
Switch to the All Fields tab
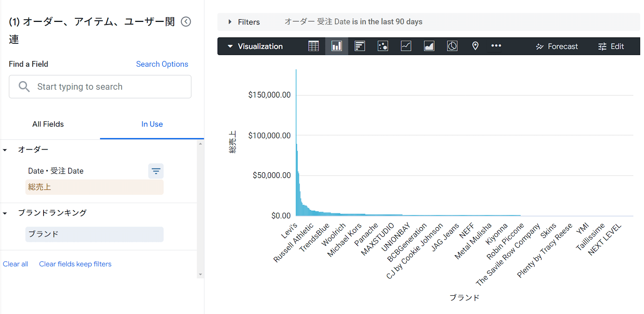tap(48, 124)
